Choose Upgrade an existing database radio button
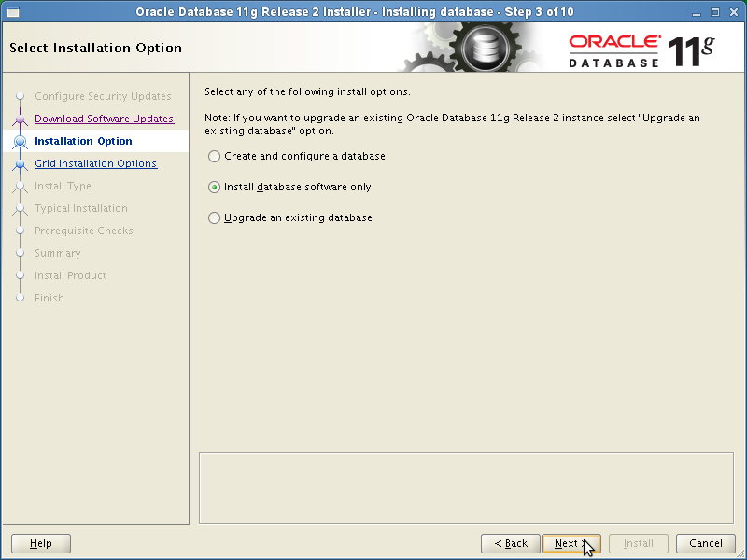Viewport: 747px width, 560px height. pyautogui.click(x=214, y=217)
